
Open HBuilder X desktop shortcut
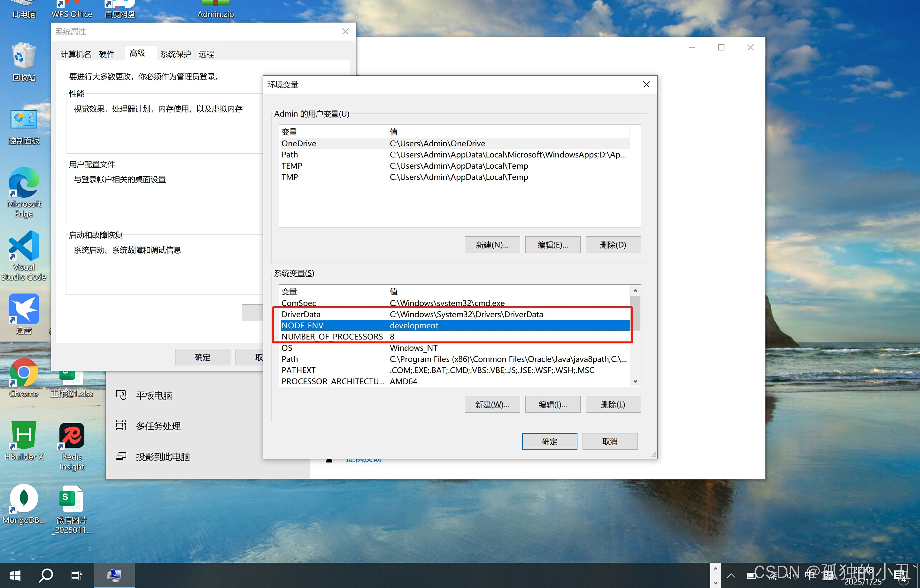tap(24, 436)
